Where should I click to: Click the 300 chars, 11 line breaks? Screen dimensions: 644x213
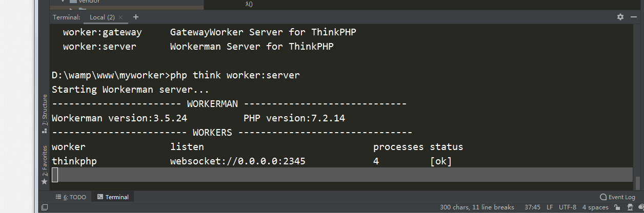[477, 207]
